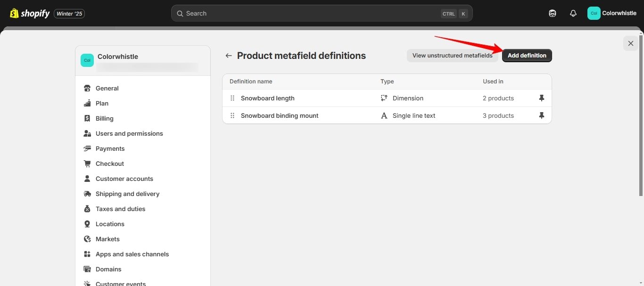
Task: Open General settings
Action: tap(107, 88)
